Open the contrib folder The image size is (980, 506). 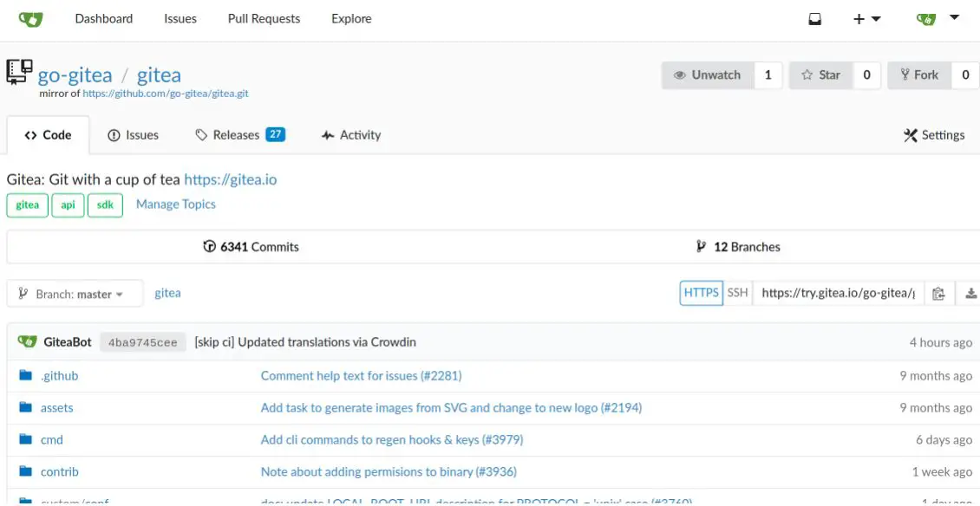59,471
